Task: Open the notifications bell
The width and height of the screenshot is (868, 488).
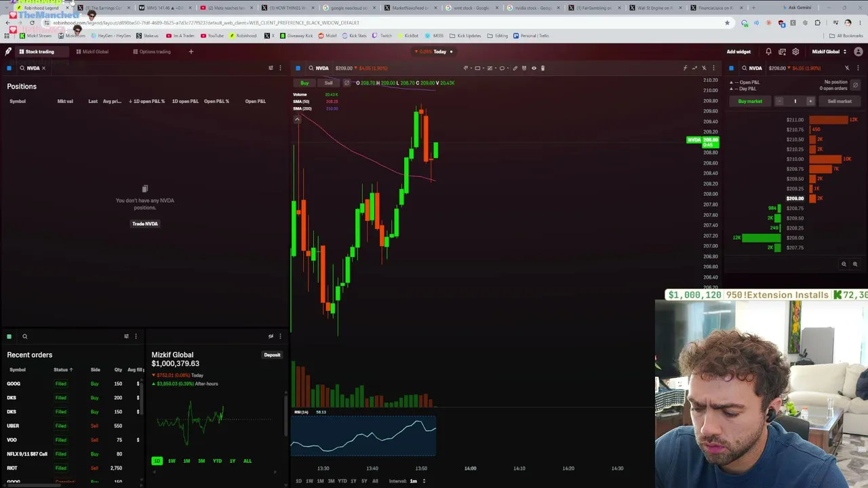Action: point(768,52)
